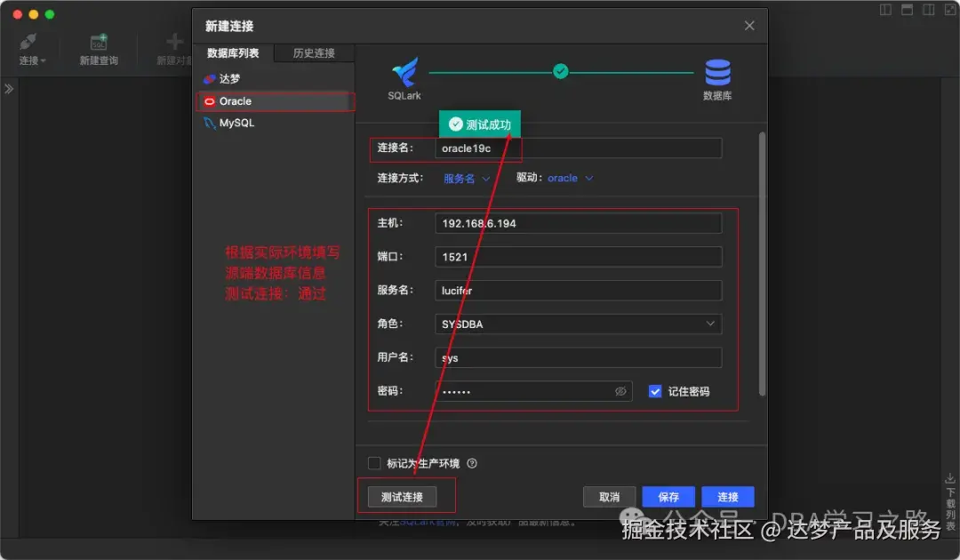Uncheck the 记住密码 checkbox
This screenshot has height=560, width=960.
655,391
